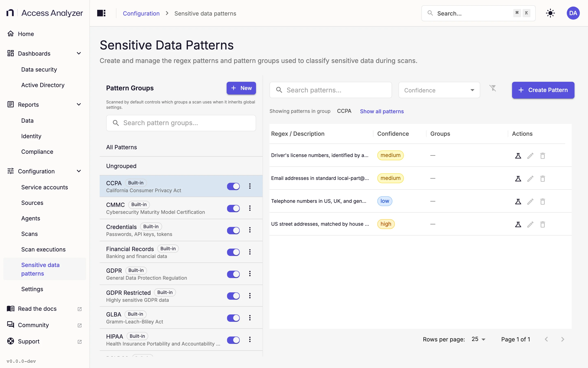Collapse the Reports section chevron
This screenshot has width=588, height=368.
79,104
